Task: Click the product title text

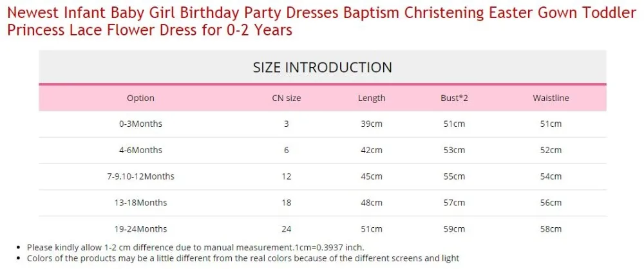Action: pyautogui.click(x=321, y=22)
